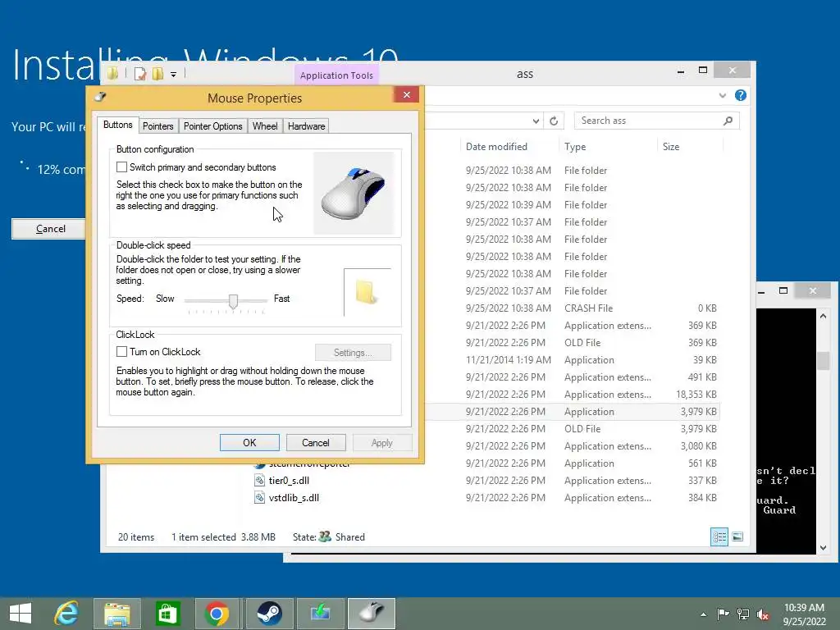This screenshot has height=630, width=840.
Task: Switch to the Pointers tab
Action: (158, 126)
